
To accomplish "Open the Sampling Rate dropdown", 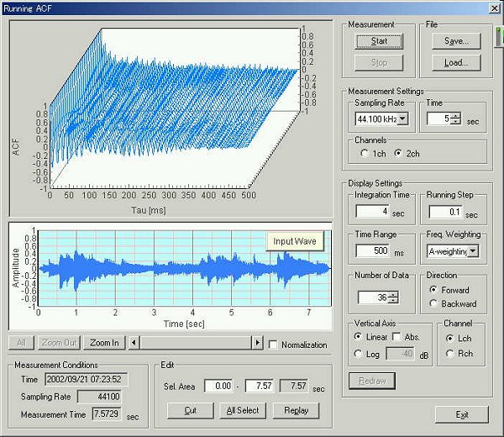I will pos(402,120).
